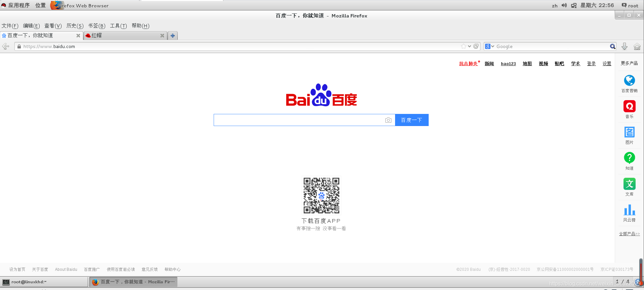Click the 关于百度 footer link
Image resolution: width=644 pixels, height=290 pixels.
click(x=40, y=270)
